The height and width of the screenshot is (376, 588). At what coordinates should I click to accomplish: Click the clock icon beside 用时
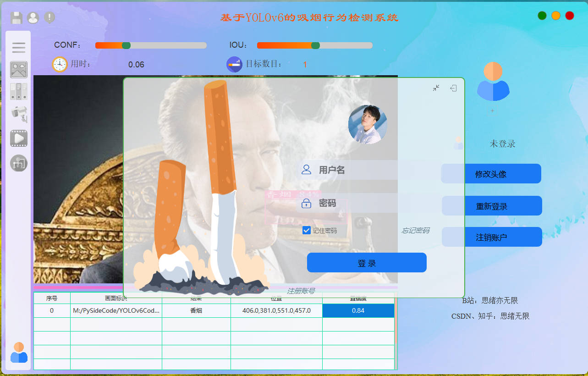point(60,64)
